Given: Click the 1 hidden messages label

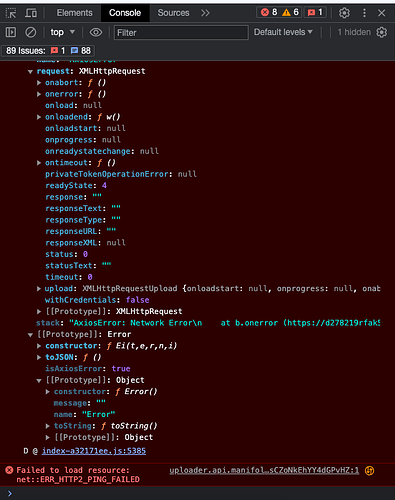Looking at the screenshot, I should pyautogui.click(x=354, y=32).
